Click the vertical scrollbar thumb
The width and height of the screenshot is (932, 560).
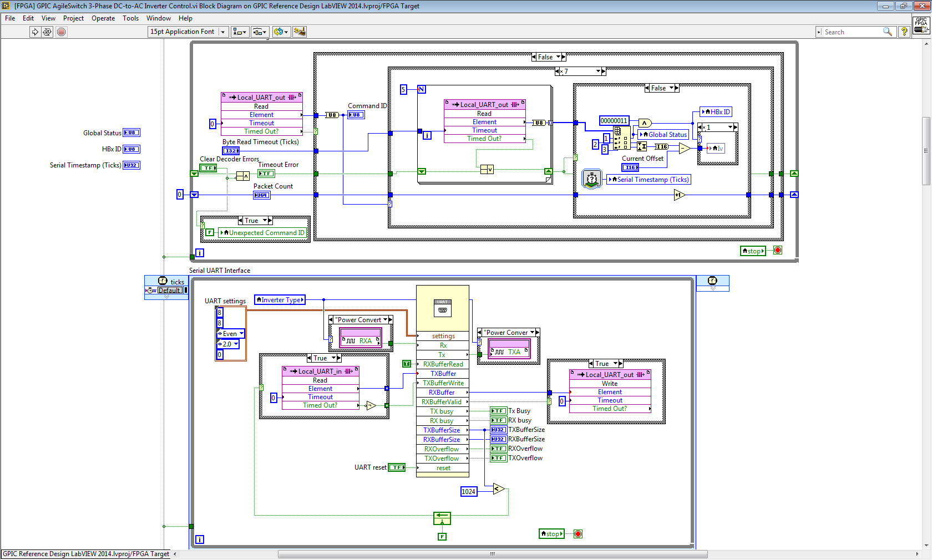click(926, 151)
